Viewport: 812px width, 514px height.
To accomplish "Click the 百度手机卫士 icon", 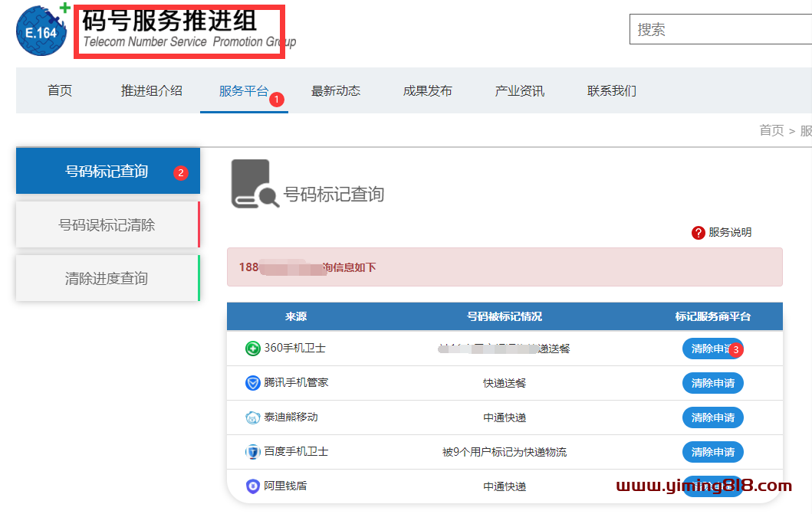I will pyautogui.click(x=252, y=452).
